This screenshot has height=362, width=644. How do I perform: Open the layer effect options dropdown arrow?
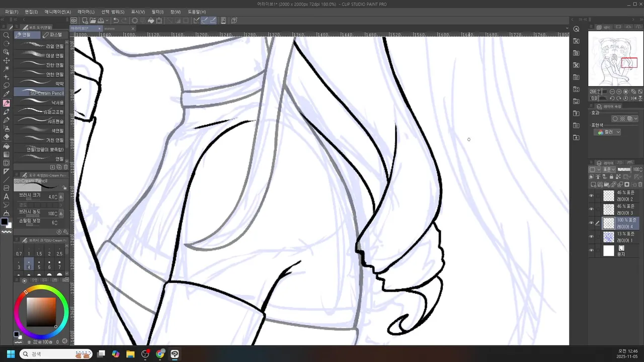coord(636,119)
